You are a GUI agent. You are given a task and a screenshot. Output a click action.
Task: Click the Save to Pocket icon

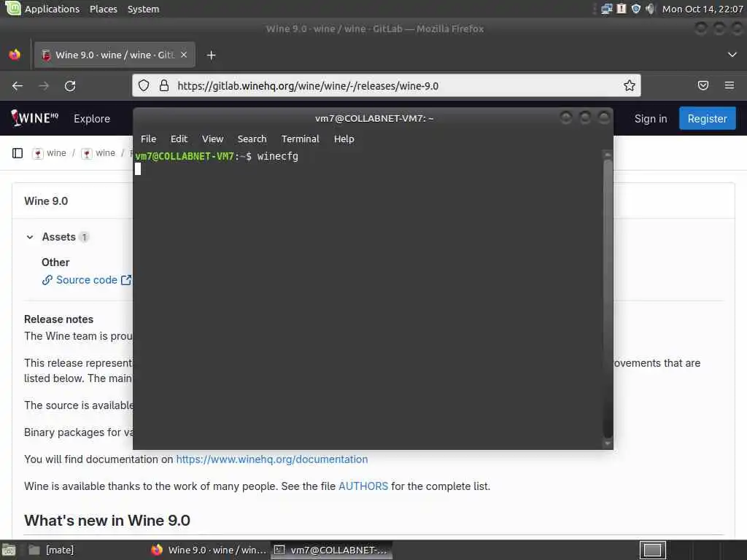point(703,85)
